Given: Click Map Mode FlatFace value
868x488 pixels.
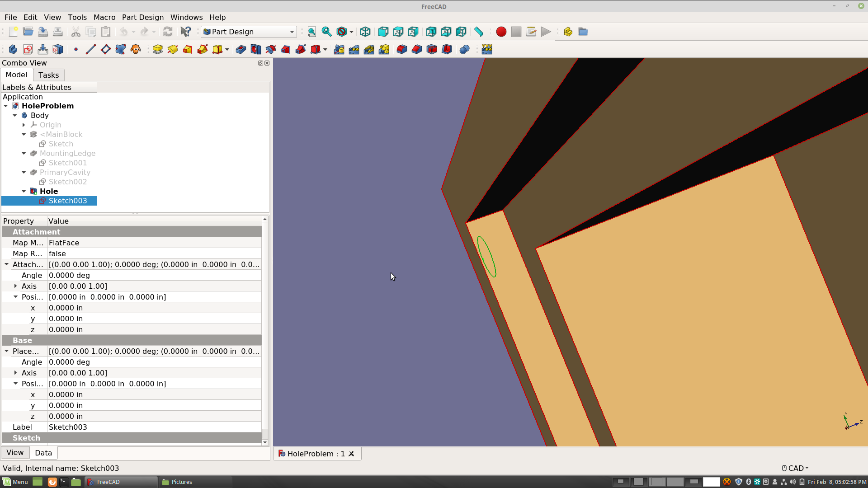Looking at the screenshot, I should click(x=154, y=243).
